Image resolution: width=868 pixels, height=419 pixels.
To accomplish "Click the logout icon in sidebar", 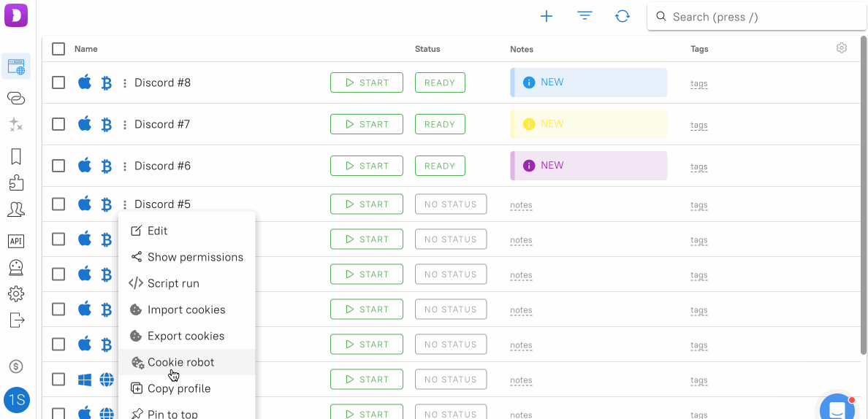I will [16, 320].
